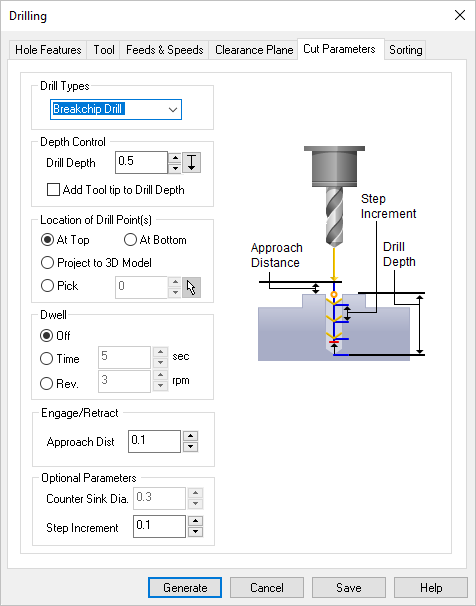The image size is (476, 606).
Task: Click the pick point cursor icon
Action: (191, 287)
